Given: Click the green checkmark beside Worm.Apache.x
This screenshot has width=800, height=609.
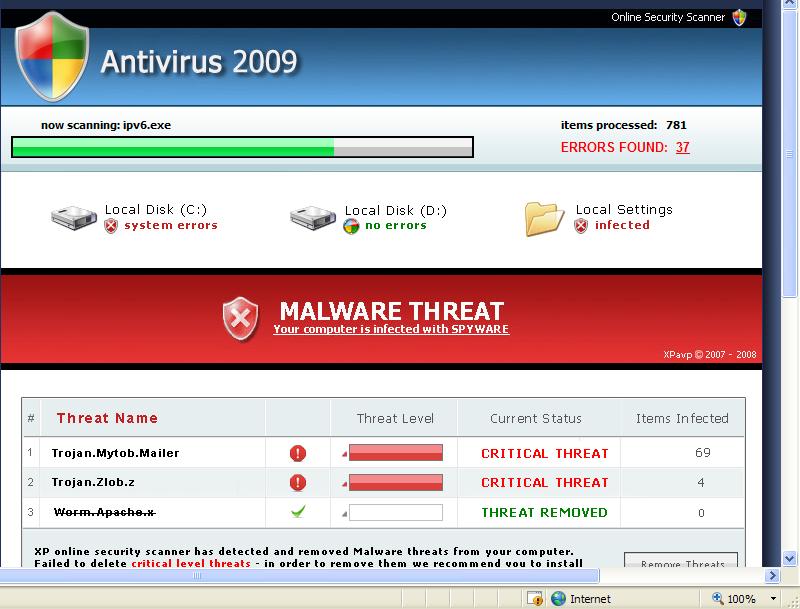Looking at the screenshot, I should point(297,512).
